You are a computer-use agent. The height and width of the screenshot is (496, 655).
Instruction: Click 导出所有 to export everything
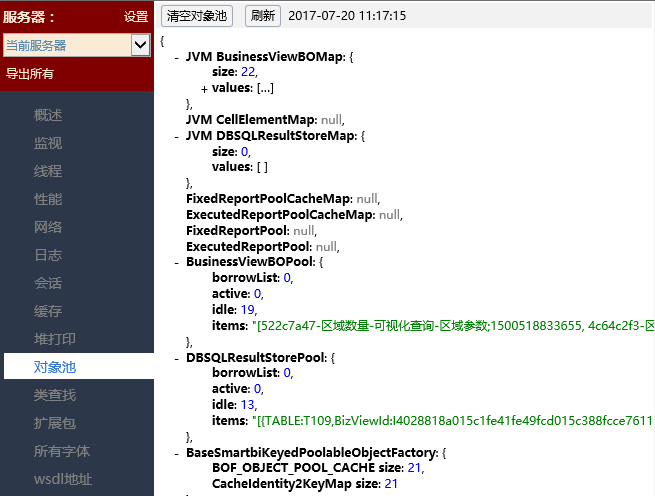(30, 74)
